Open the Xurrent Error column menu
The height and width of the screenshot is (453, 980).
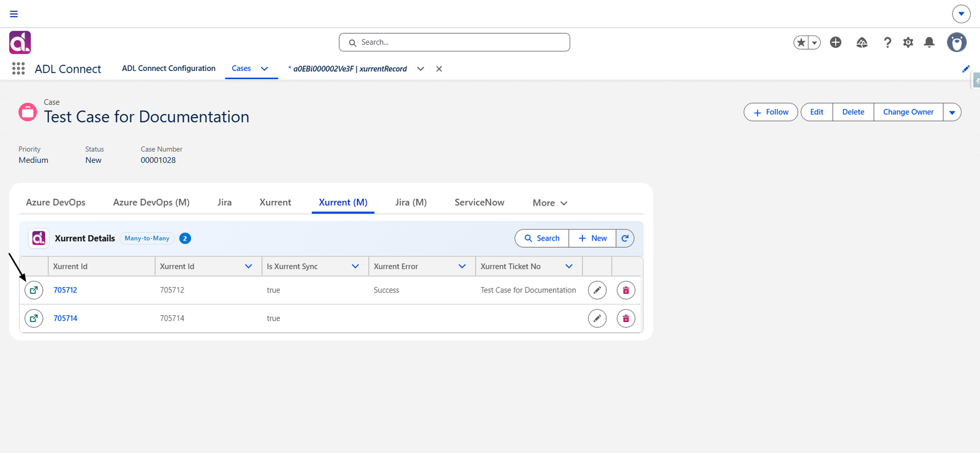[x=462, y=266]
